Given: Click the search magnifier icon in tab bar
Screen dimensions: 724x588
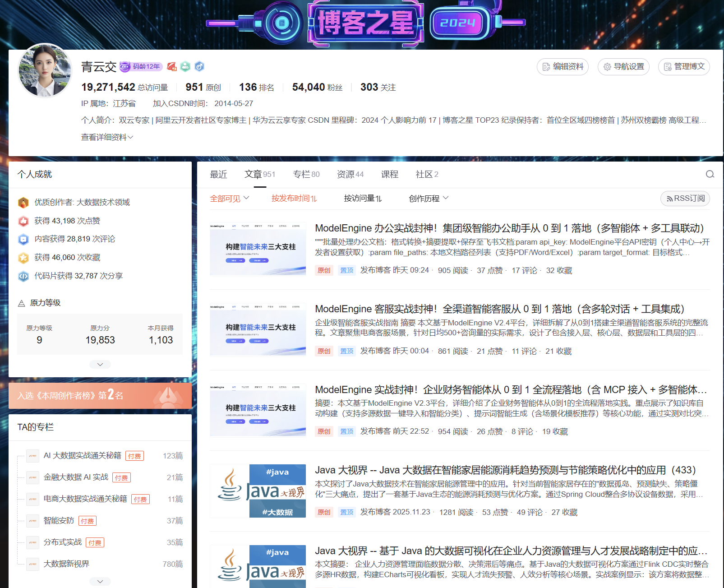Looking at the screenshot, I should pos(710,174).
